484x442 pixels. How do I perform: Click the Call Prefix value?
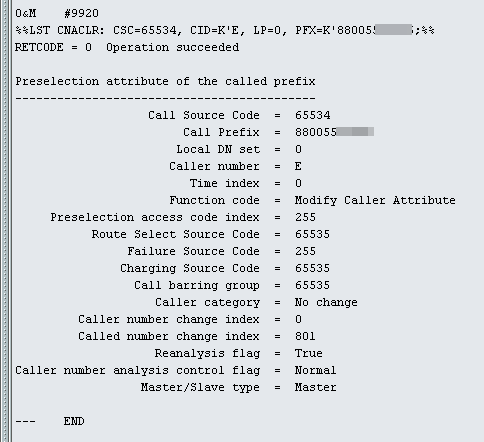[334, 132]
